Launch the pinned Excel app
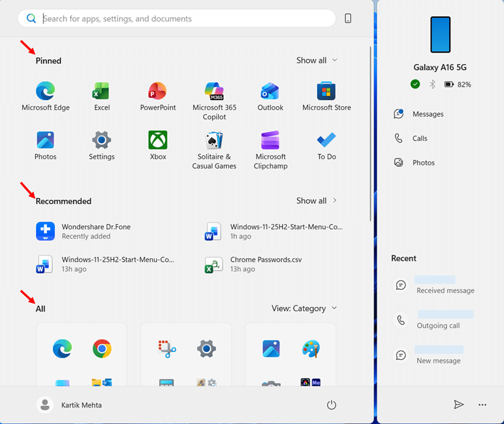The image size is (504, 424). pos(102,96)
